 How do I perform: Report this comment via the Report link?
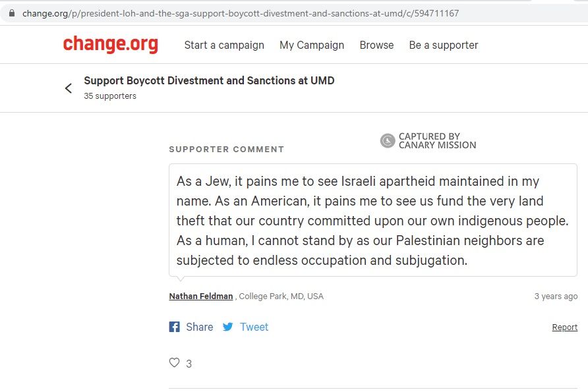564,327
